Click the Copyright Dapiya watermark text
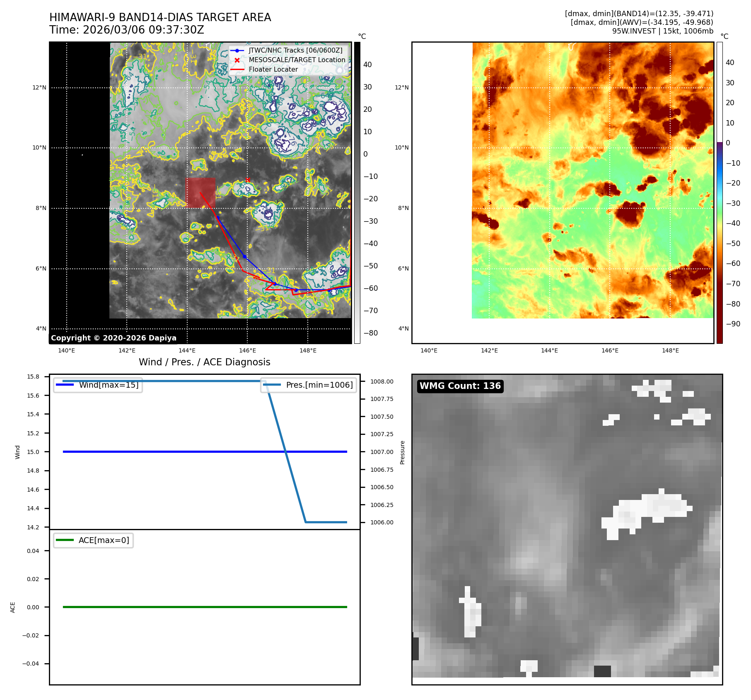 coord(113,338)
